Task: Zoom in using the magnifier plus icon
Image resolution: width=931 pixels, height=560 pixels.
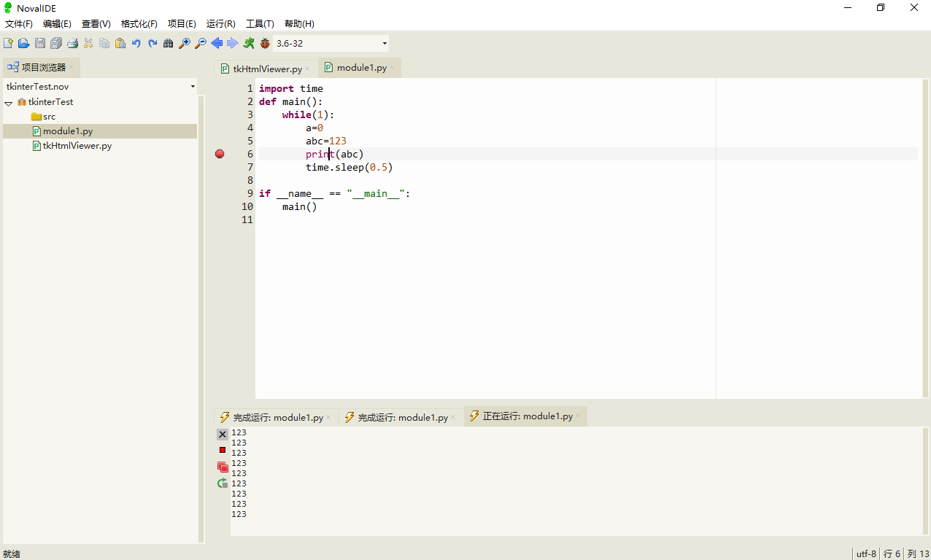Action: [x=185, y=44]
